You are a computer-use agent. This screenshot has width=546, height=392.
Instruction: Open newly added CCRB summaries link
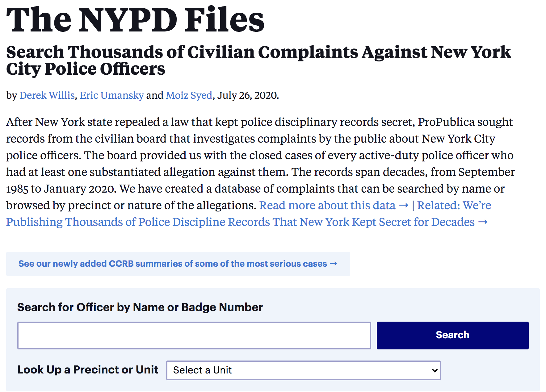pos(172,264)
